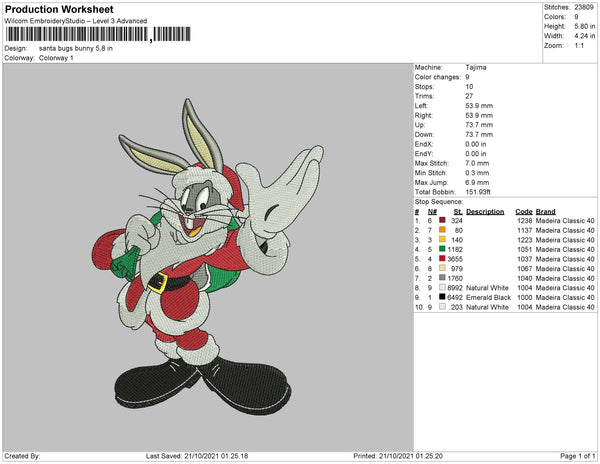The image size is (600, 464).
Task: Click 'Wilcom EmbroideryStudio – Level 3 Advanced' text
Action: pyautogui.click(x=76, y=21)
